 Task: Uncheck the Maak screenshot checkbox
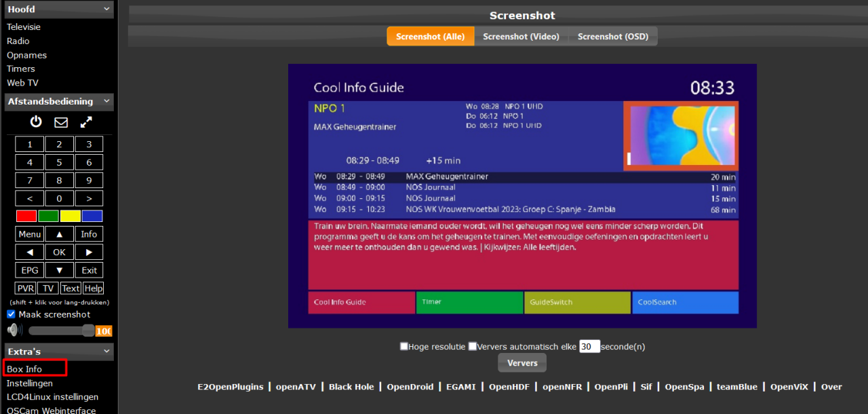pyautogui.click(x=9, y=314)
